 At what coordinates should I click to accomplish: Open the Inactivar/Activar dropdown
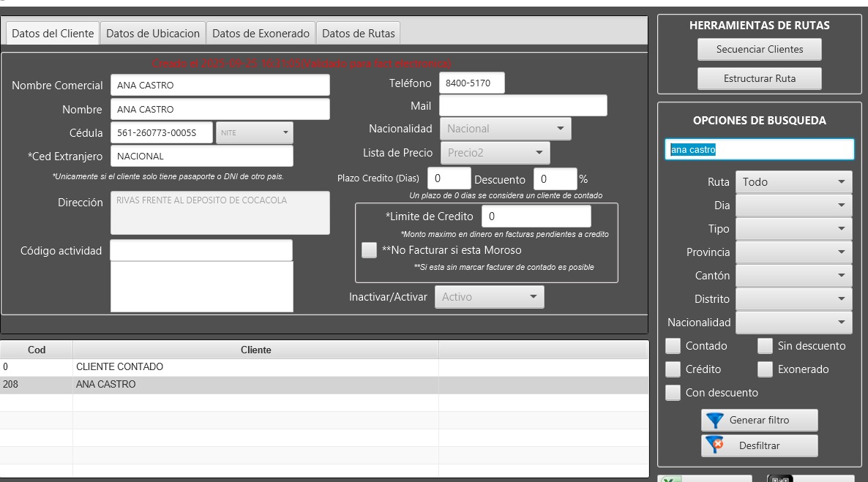click(489, 297)
